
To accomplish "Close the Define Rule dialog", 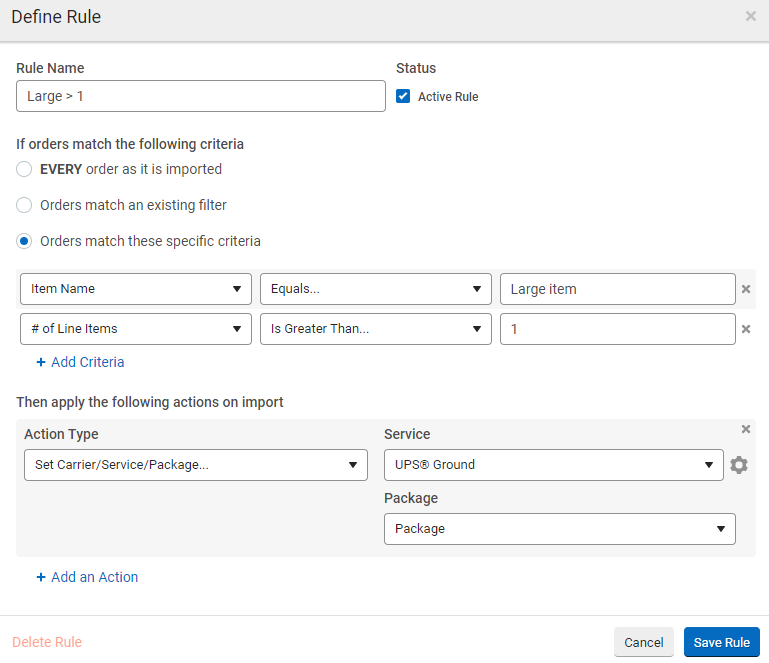I will point(750,17).
